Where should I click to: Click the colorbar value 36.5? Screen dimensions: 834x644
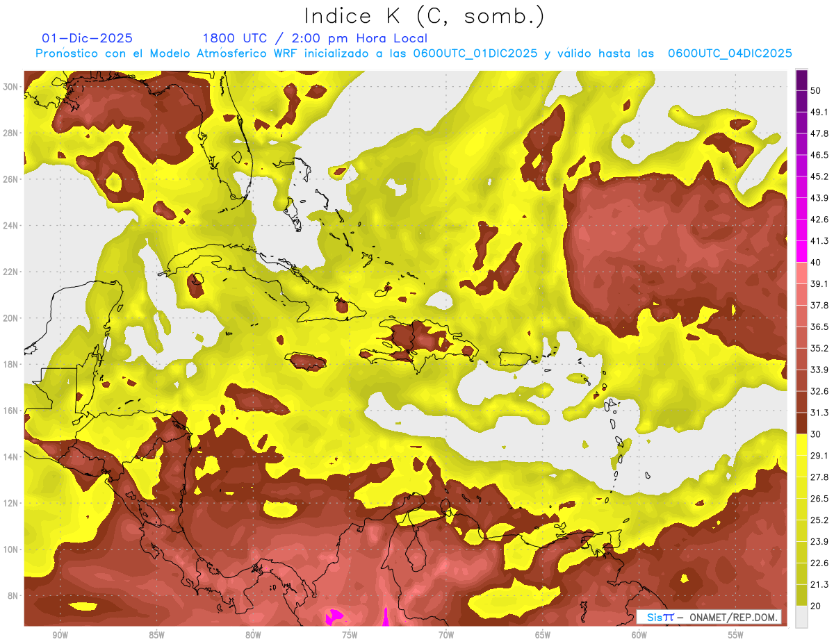[x=819, y=327]
